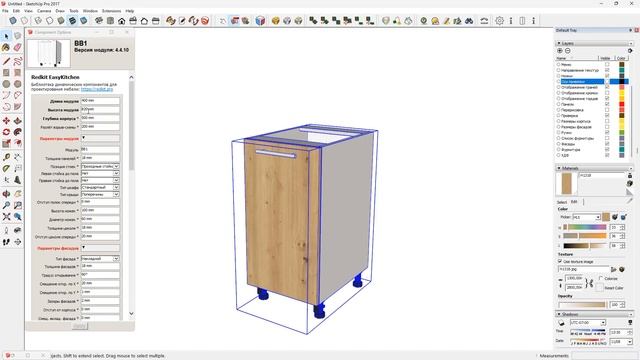This screenshot has width=640, height=360.
Task: Adjust the Hue color slider
Action: pos(584,227)
